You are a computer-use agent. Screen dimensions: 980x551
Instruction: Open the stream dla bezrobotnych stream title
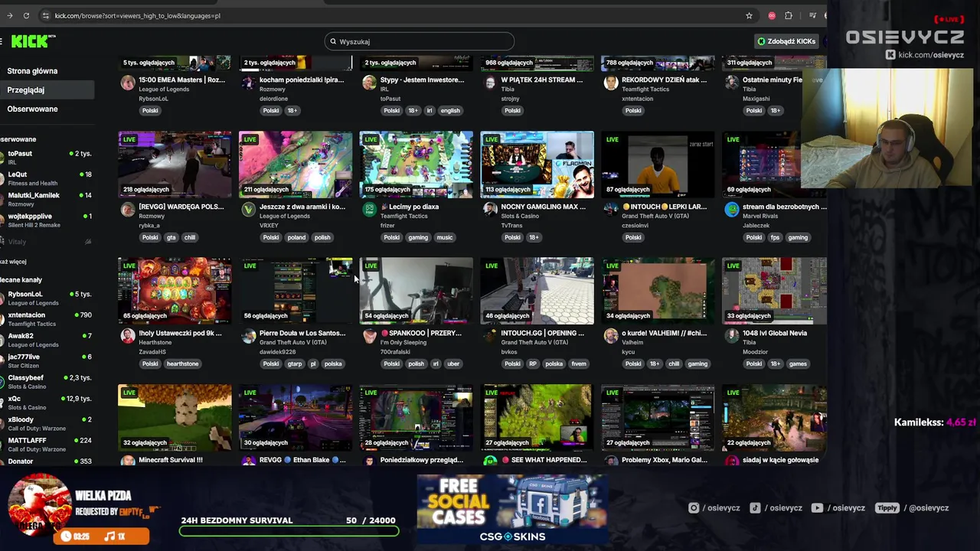[x=785, y=207]
